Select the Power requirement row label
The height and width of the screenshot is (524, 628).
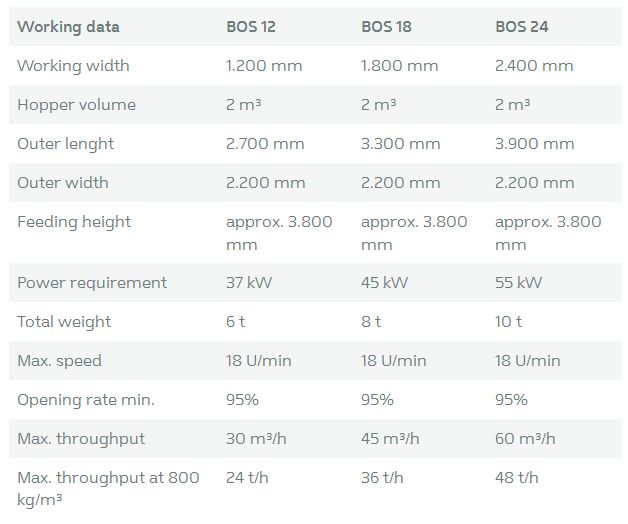92,283
